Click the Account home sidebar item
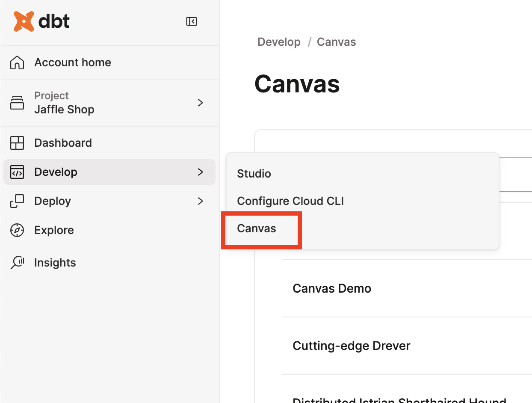The height and width of the screenshot is (403, 532). pos(72,62)
